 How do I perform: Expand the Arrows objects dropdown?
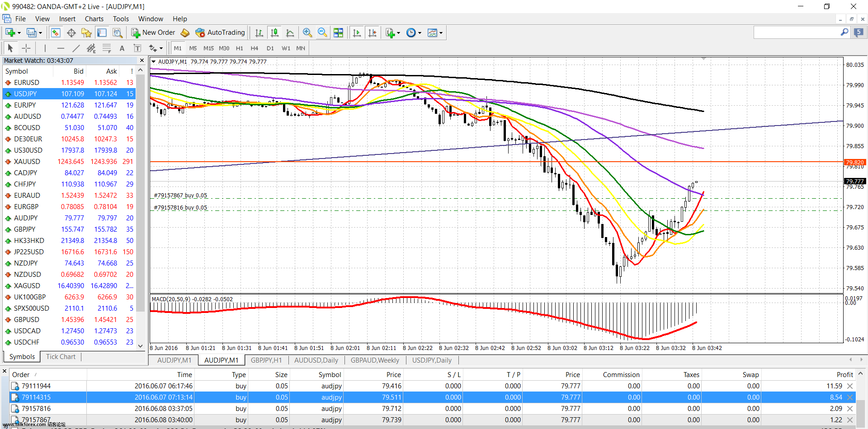[x=161, y=48]
